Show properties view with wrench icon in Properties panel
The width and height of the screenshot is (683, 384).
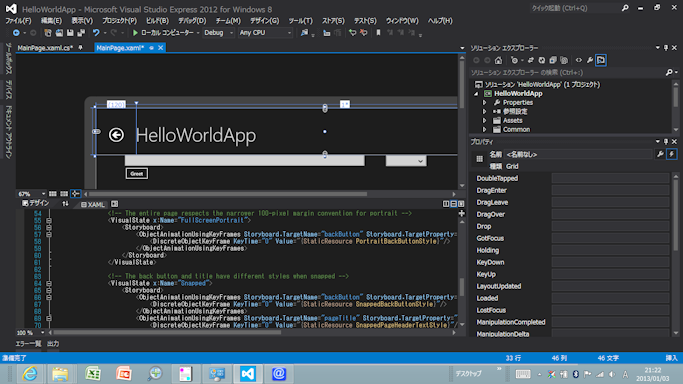(x=660, y=154)
